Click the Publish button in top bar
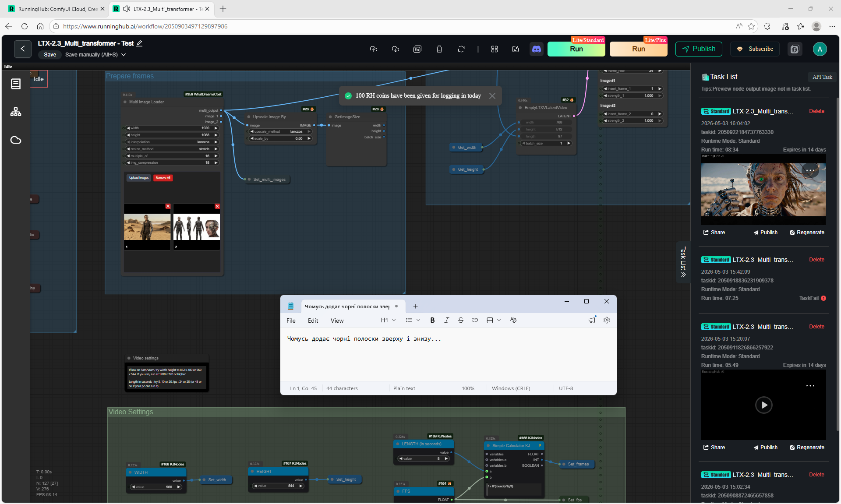 pos(699,49)
